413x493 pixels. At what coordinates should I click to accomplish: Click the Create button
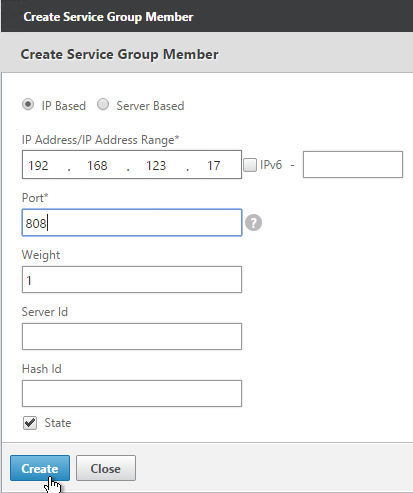click(40, 468)
